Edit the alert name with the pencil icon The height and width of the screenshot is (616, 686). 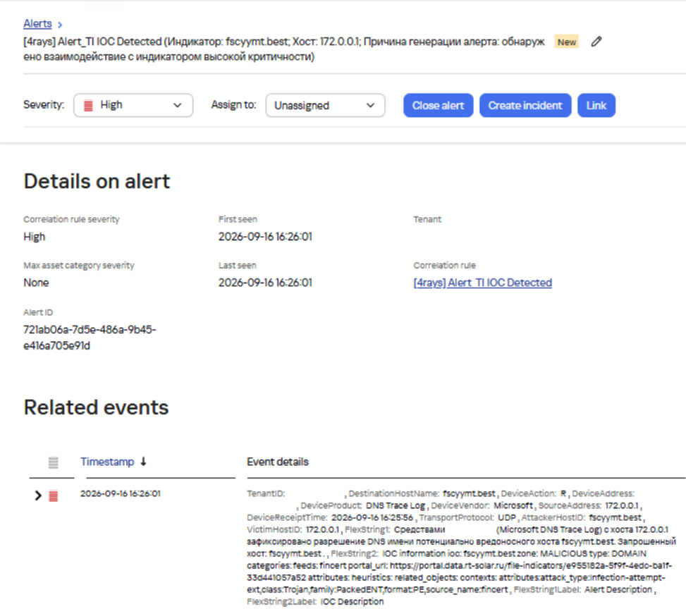[x=596, y=42]
